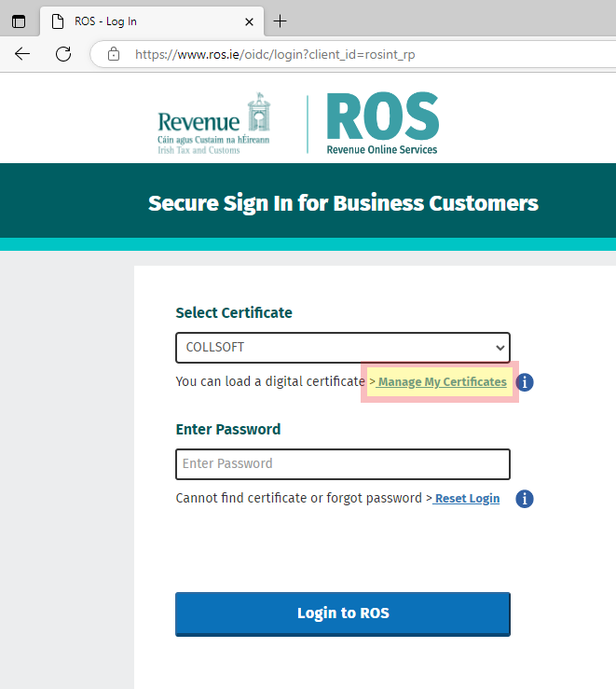
Task: Click the Select Certificate label
Action: click(234, 312)
